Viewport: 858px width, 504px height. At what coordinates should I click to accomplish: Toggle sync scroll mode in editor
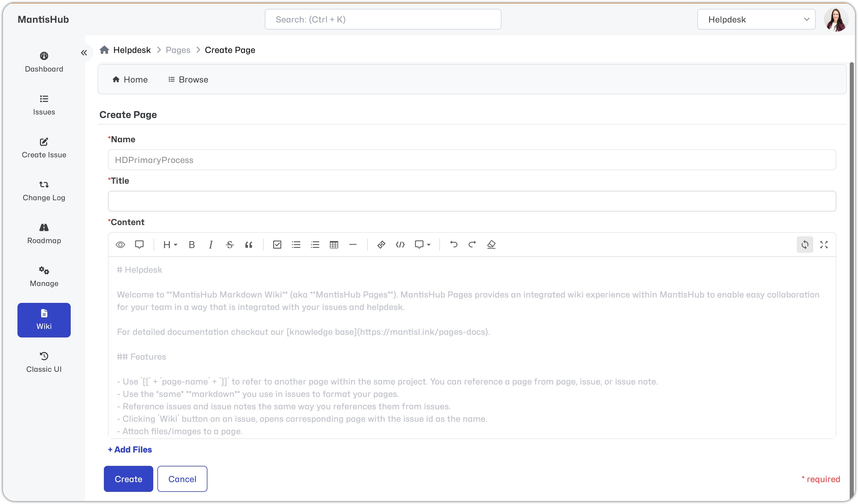pos(805,245)
